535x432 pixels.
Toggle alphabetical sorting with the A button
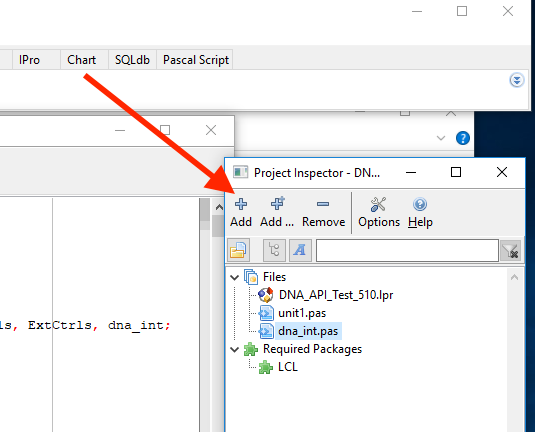[300, 250]
